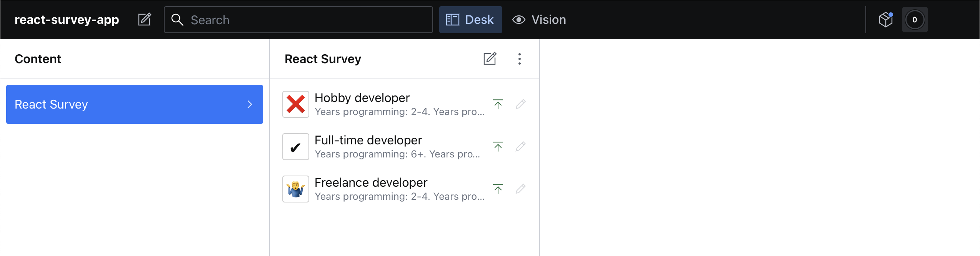This screenshot has height=256, width=980.
Task: Click publish arrow icon for Freelance developer
Action: [x=498, y=189]
